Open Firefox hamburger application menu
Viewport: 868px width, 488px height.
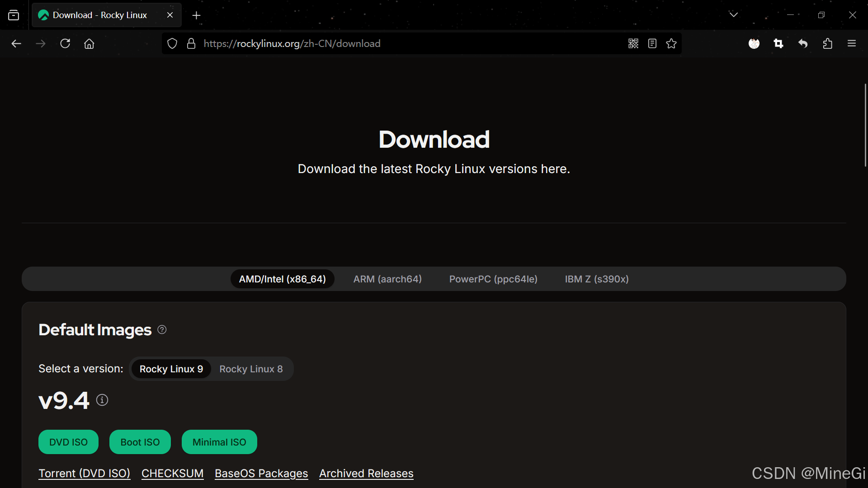852,43
